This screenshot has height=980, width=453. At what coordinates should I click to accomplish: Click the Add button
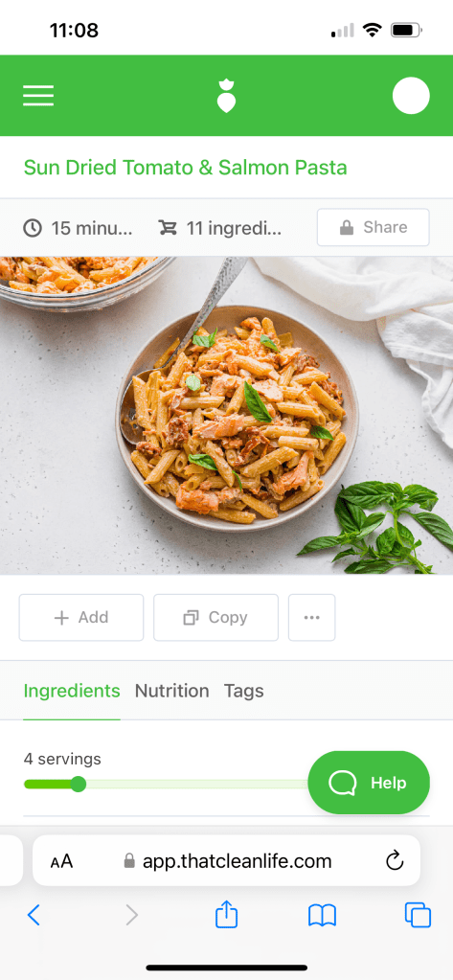(81, 618)
